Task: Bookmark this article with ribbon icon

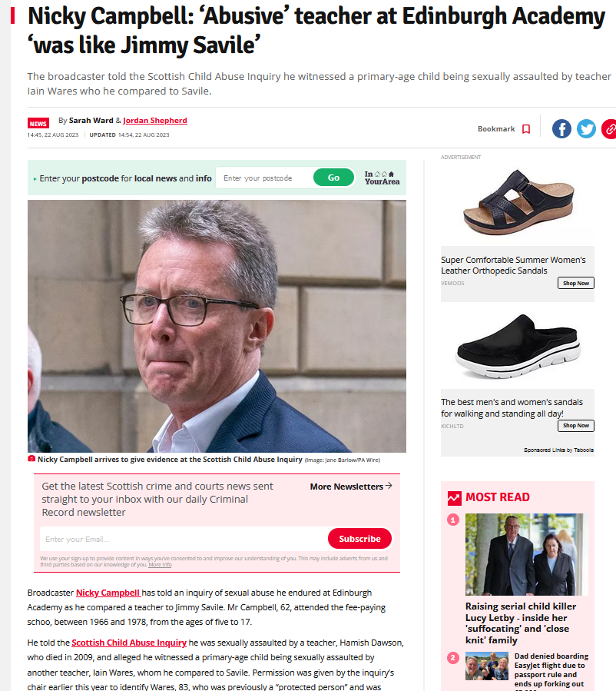Action: click(525, 128)
